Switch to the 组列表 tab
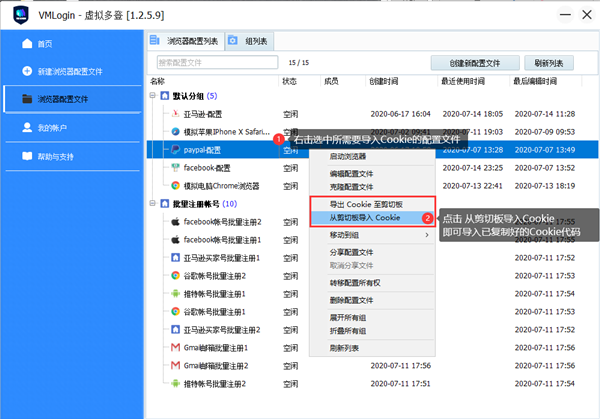The width and height of the screenshot is (600, 419). [250, 40]
